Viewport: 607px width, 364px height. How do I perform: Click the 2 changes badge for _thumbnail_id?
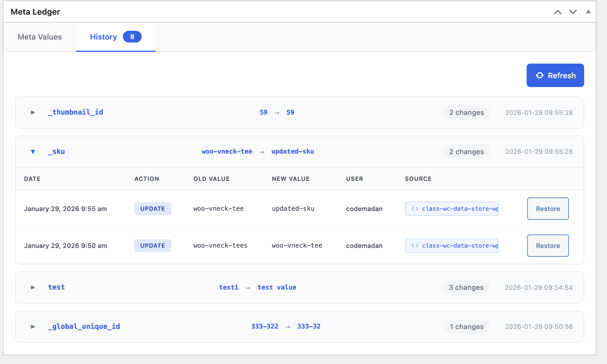pyautogui.click(x=466, y=113)
